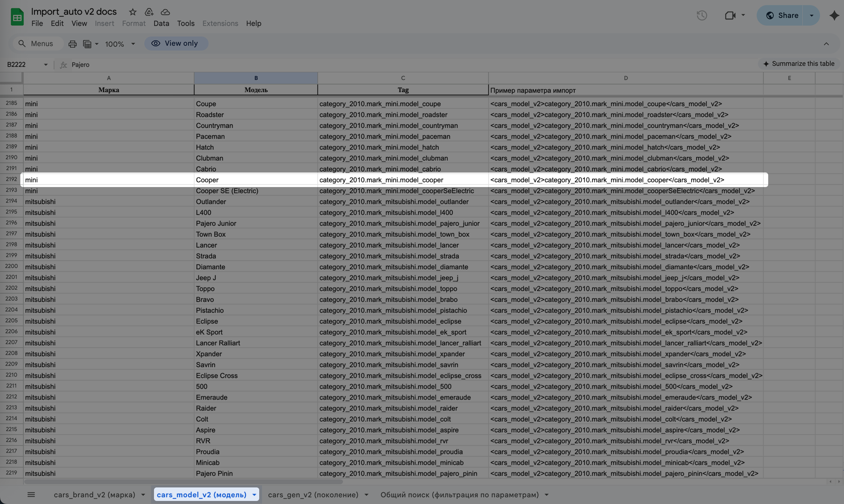
Task: Collapse the toolbar with chevron arrow
Action: click(x=826, y=44)
